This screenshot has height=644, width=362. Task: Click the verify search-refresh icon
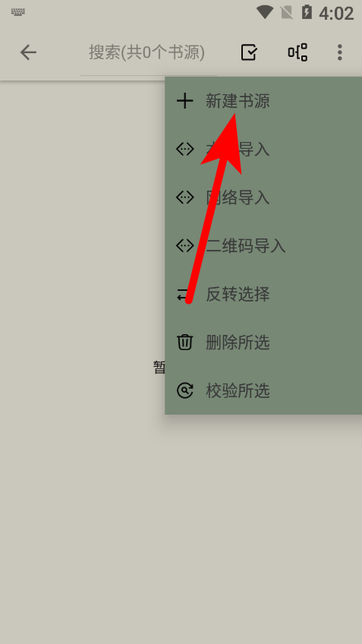coord(184,390)
